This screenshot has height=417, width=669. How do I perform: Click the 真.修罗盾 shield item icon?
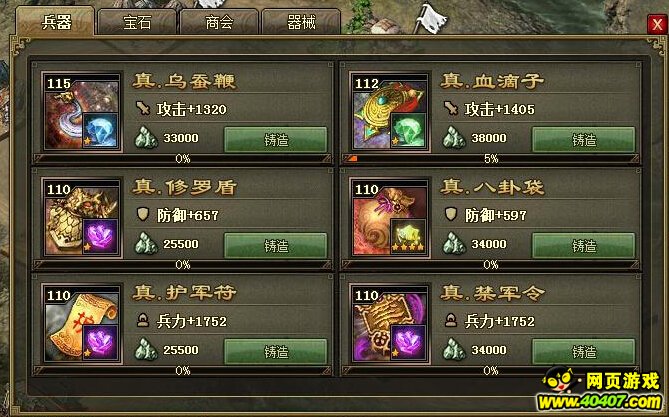pyautogui.click(x=82, y=218)
